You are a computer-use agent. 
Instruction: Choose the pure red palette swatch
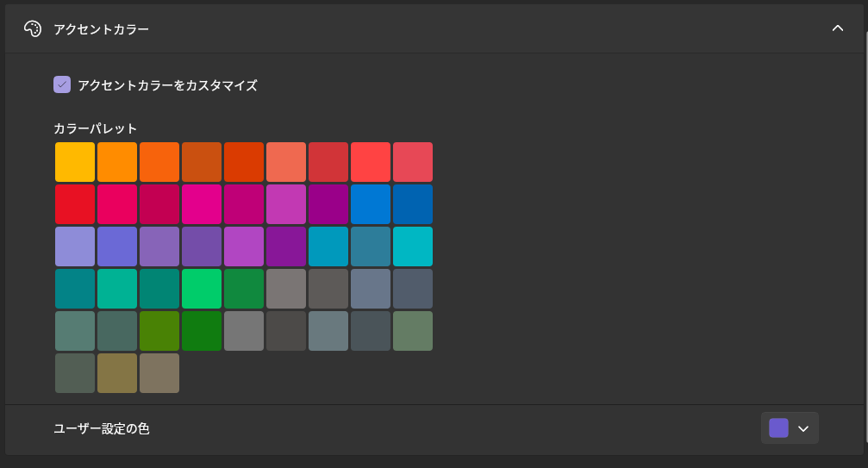click(x=75, y=204)
